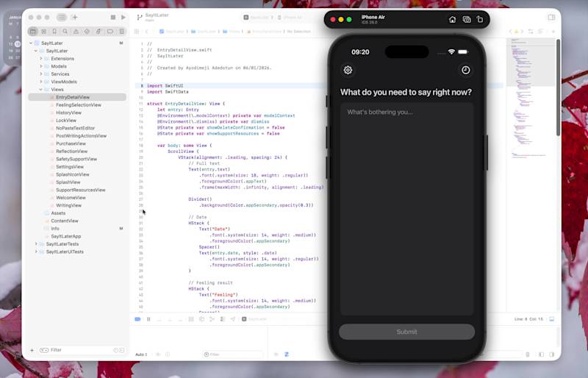The width and height of the screenshot is (588, 378).
Task: Open SafetySupportView file
Action: 76,159
